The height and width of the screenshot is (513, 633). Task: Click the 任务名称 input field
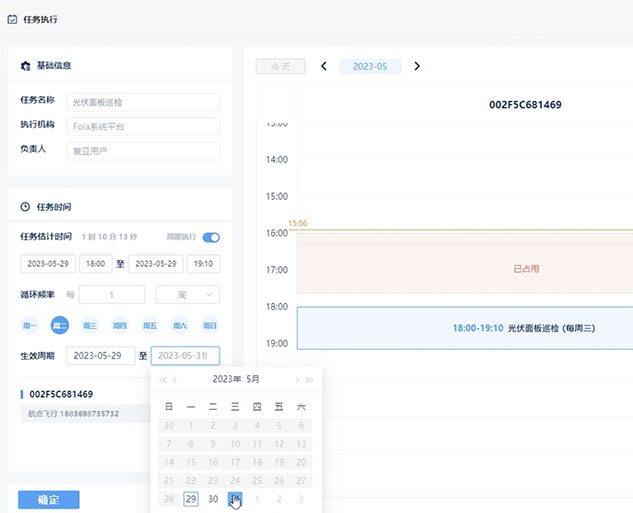(143, 102)
